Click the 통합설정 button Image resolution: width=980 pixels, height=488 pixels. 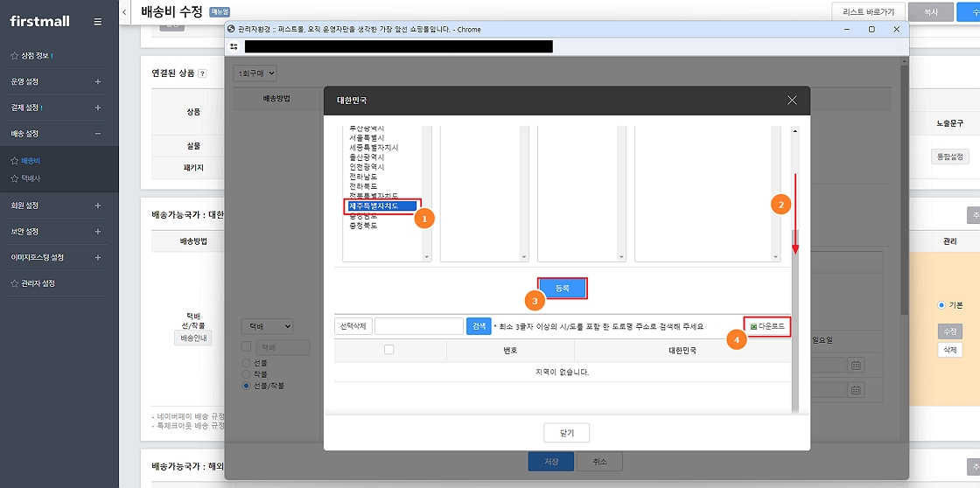point(950,157)
